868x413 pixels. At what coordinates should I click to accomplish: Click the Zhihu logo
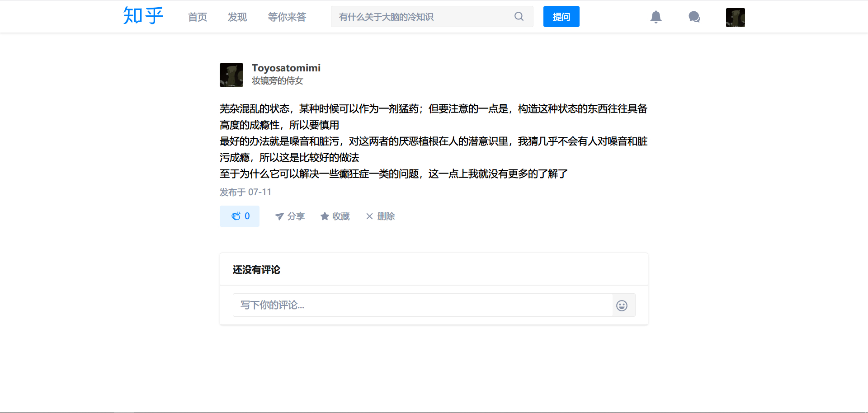[143, 16]
